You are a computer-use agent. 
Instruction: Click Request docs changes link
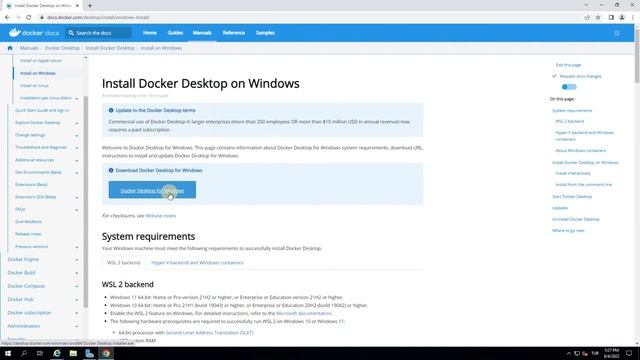tap(580, 76)
